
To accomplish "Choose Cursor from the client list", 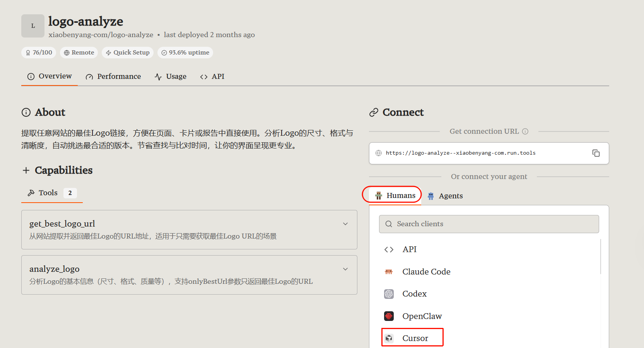I will click(x=490, y=338).
